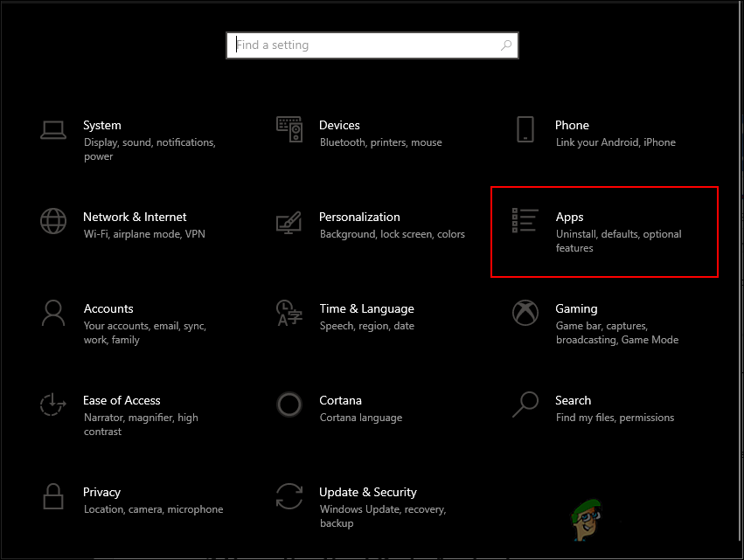Click the Privacy padlock icon

pyautogui.click(x=53, y=496)
